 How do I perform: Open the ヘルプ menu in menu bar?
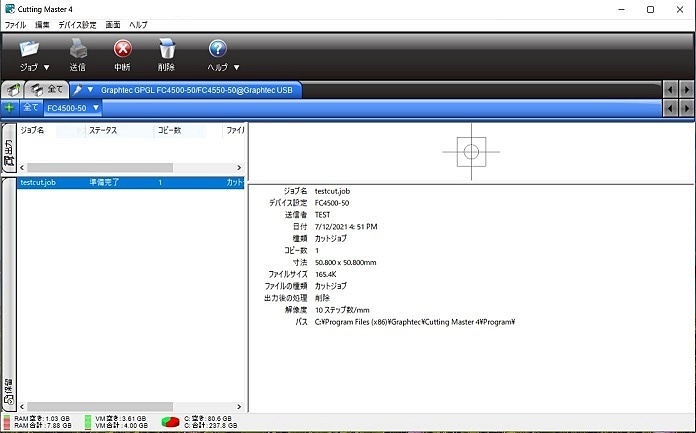pyautogui.click(x=138, y=25)
